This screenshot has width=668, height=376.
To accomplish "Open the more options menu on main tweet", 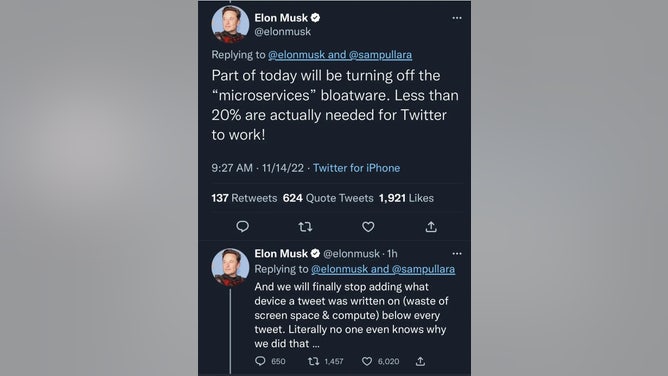I will point(457,18).
